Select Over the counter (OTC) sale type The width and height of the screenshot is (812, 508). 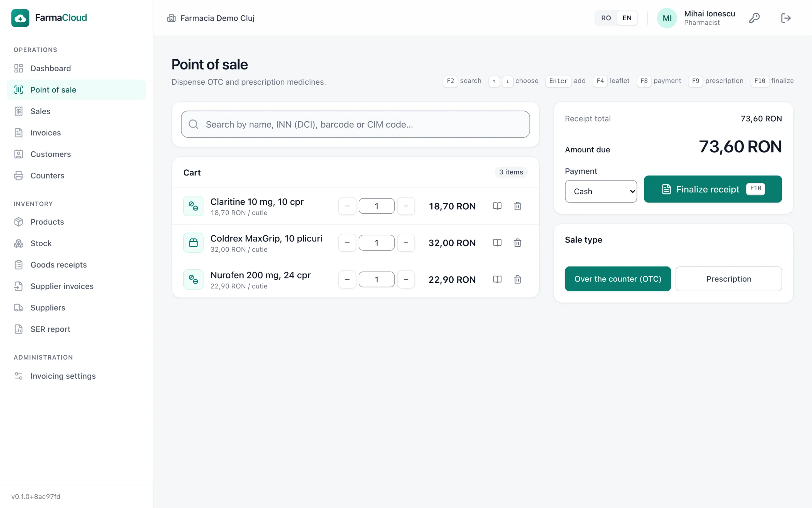[618, 279]
